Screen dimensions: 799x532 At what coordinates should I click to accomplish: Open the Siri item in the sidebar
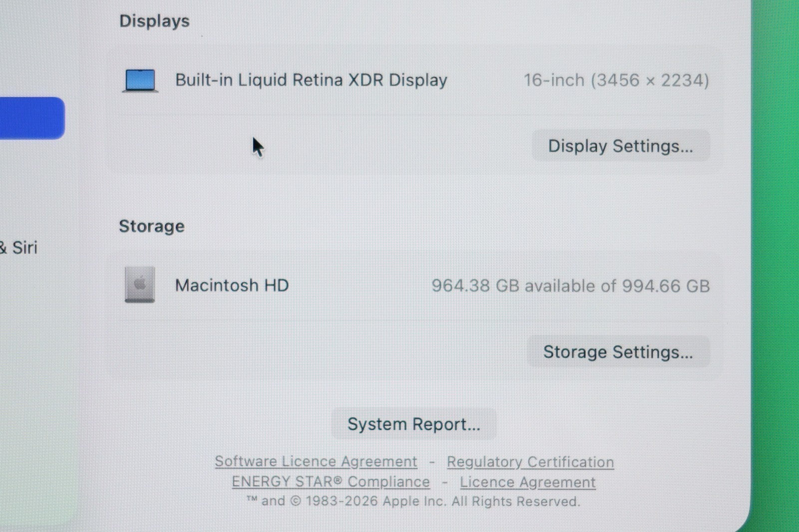point(19,248)
